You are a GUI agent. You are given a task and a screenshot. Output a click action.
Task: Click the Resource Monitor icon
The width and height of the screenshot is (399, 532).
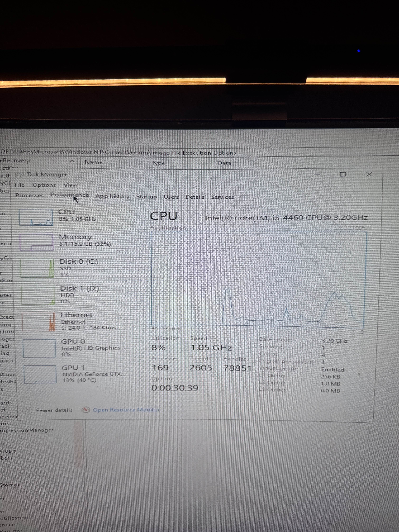(86, 410)
